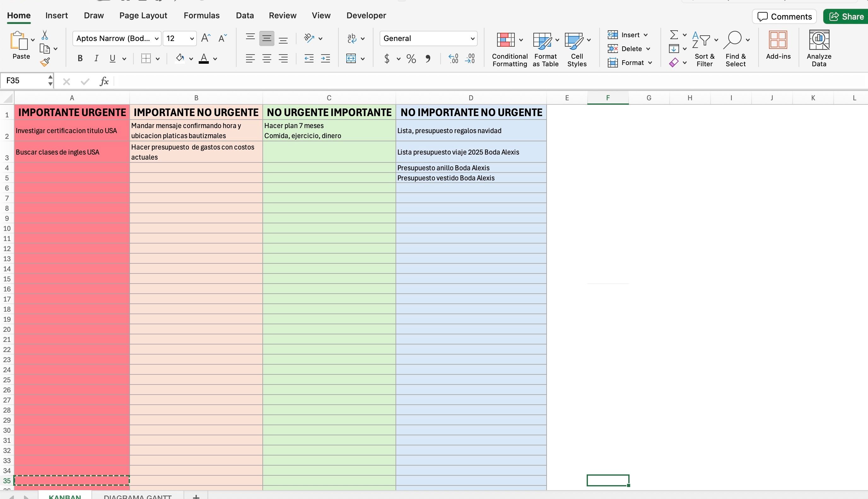Apply percent style
The width and height of the screenshot is (868, 499).
click(x=411, y=59)
